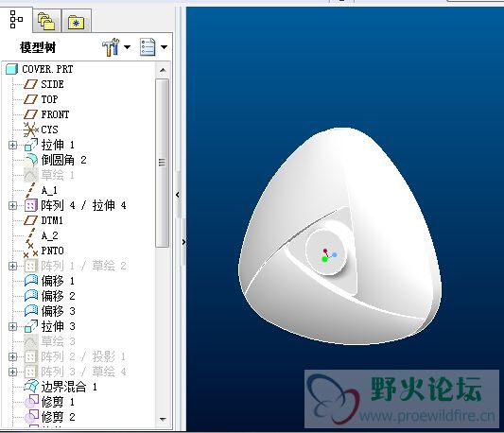Select the PNT0 datum point icon
Screen dimensions: 504x433
click(x=30, y=251)
